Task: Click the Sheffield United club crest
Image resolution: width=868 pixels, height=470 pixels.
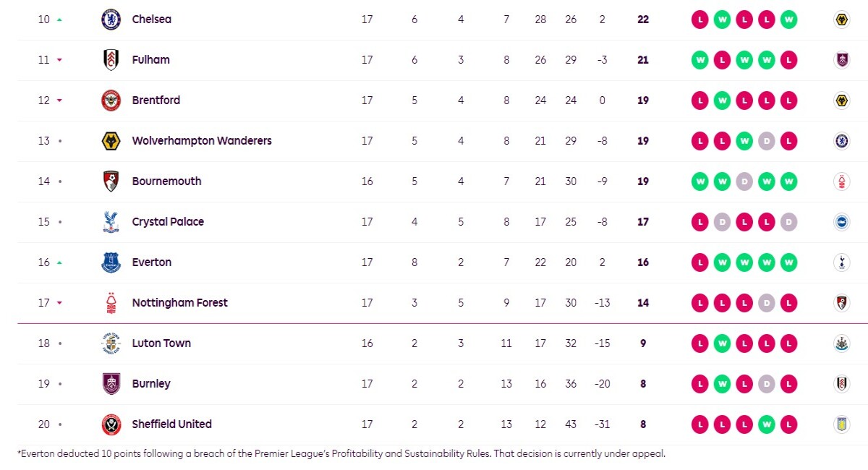Action: (x=111, y=424)
